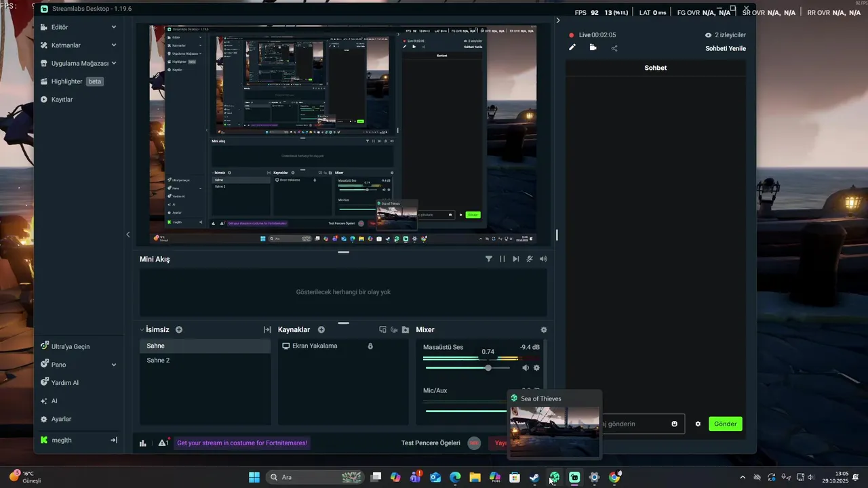868x488 pixels.
Task: Add a new source with the plus icon
Action: pos(321,329)
